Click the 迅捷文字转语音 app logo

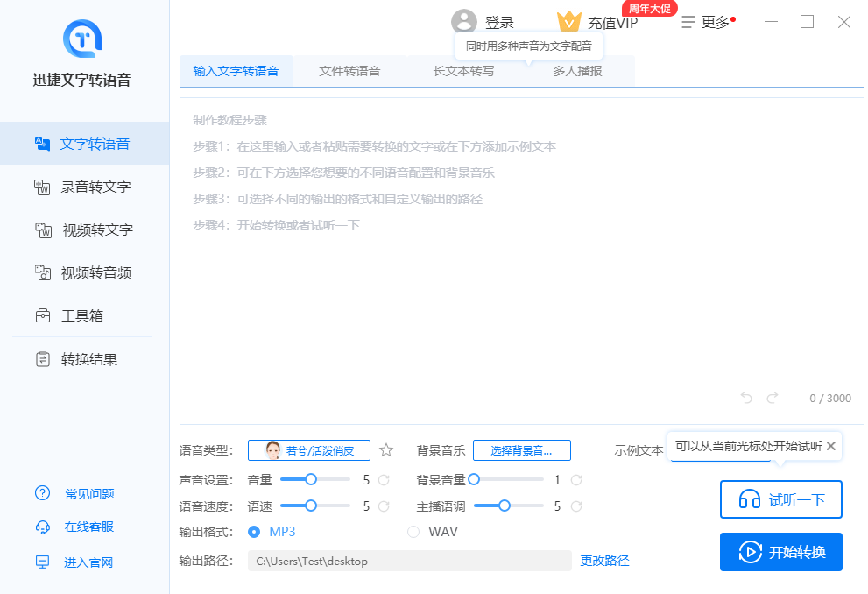[x=82, y=39]
